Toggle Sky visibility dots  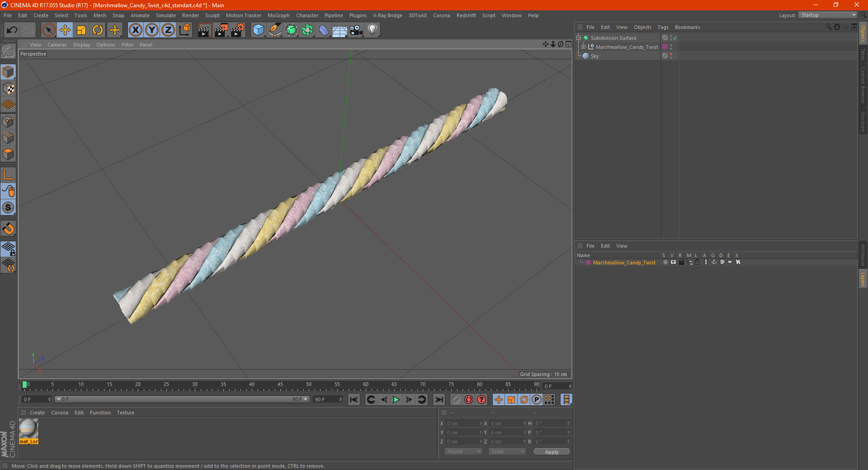(671, 56)
